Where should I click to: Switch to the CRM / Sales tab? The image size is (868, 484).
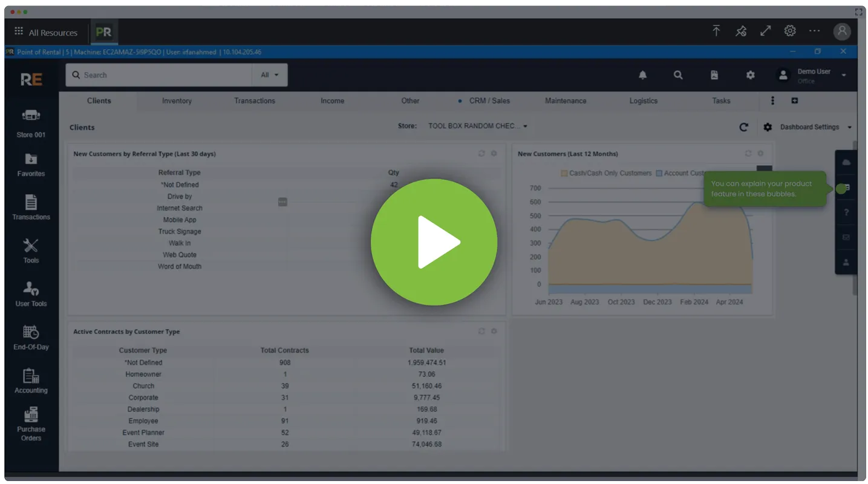489,101
